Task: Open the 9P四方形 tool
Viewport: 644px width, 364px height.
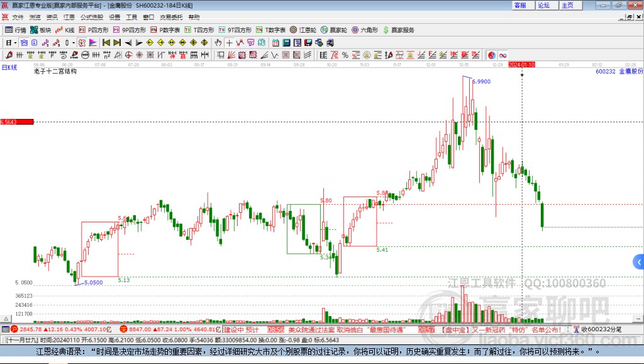Action: click(130, 30)
